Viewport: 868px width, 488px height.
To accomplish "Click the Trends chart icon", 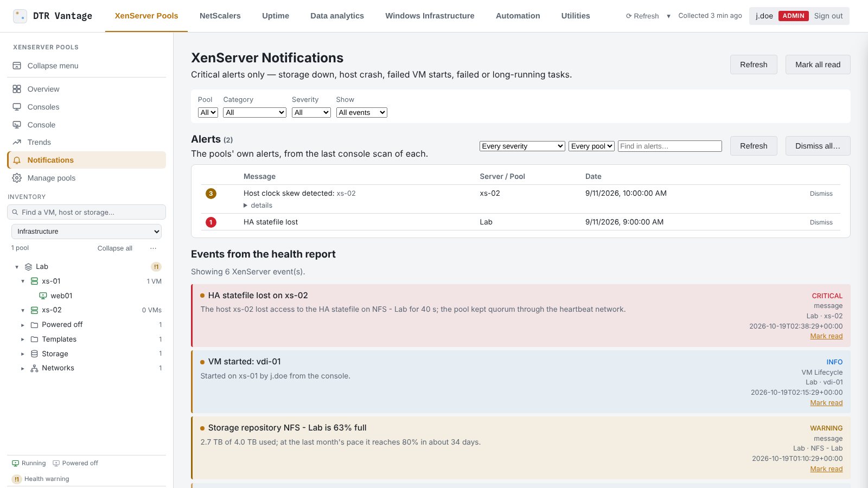I will coord(17,142).
